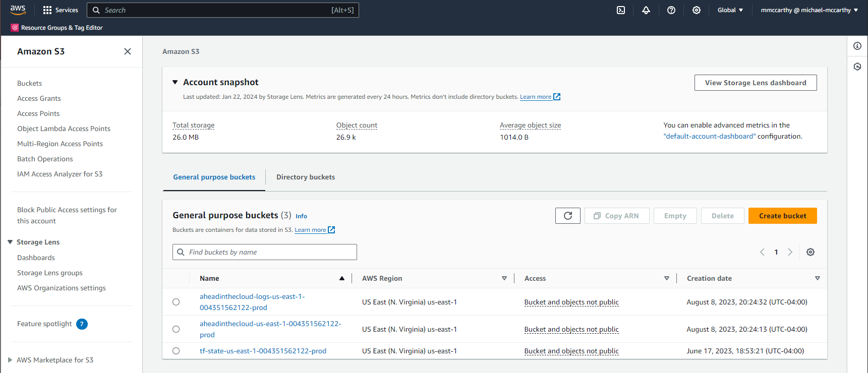Open Buckets in side navigation

(30, 83)
